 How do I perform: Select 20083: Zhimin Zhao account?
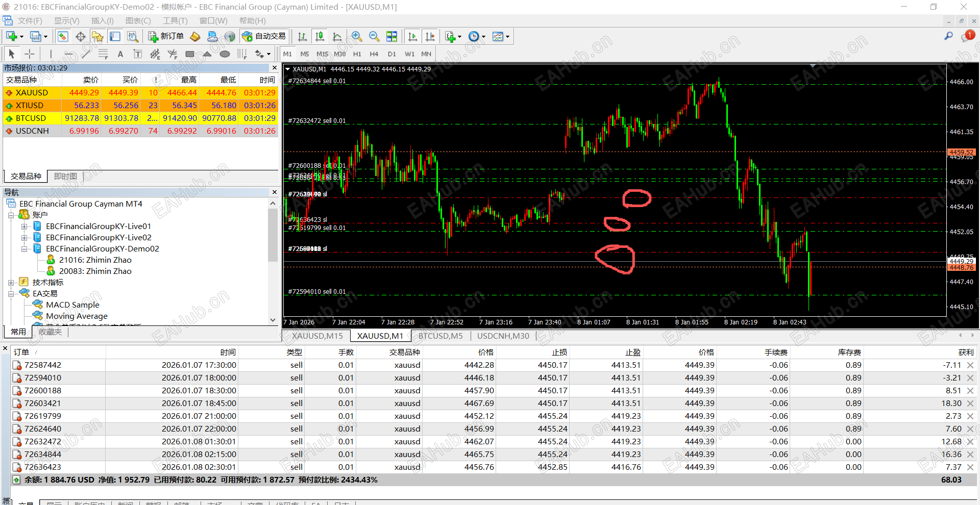tap(95, 271)
